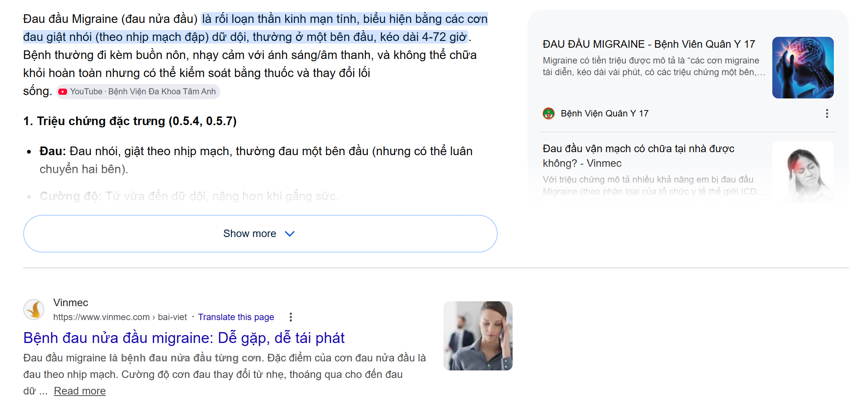This screenshot has width=868, height=417.
Task: Click Translate this page link
Action: click(x=236, y=317)
